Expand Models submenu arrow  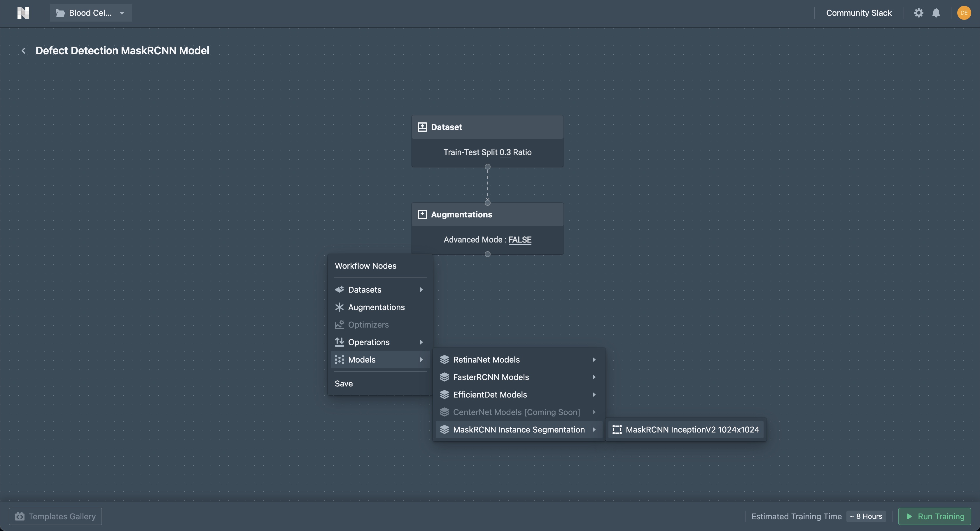(421, 360)
